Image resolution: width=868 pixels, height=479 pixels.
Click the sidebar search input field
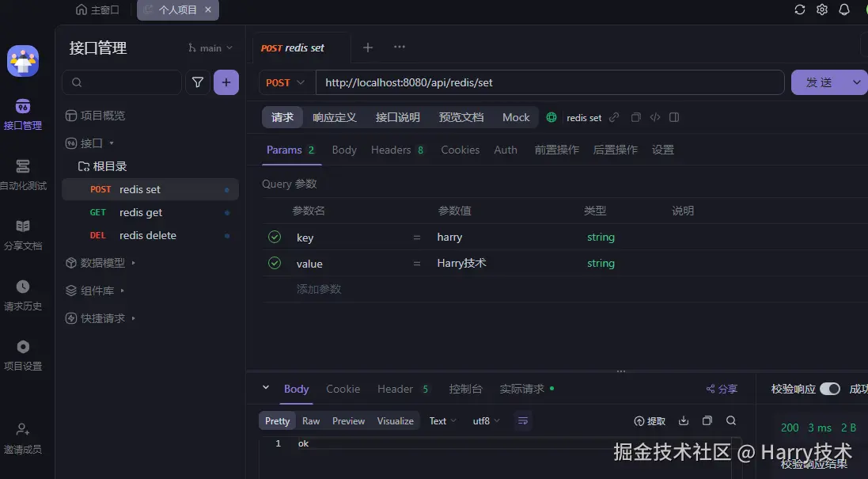coord(122,82)
